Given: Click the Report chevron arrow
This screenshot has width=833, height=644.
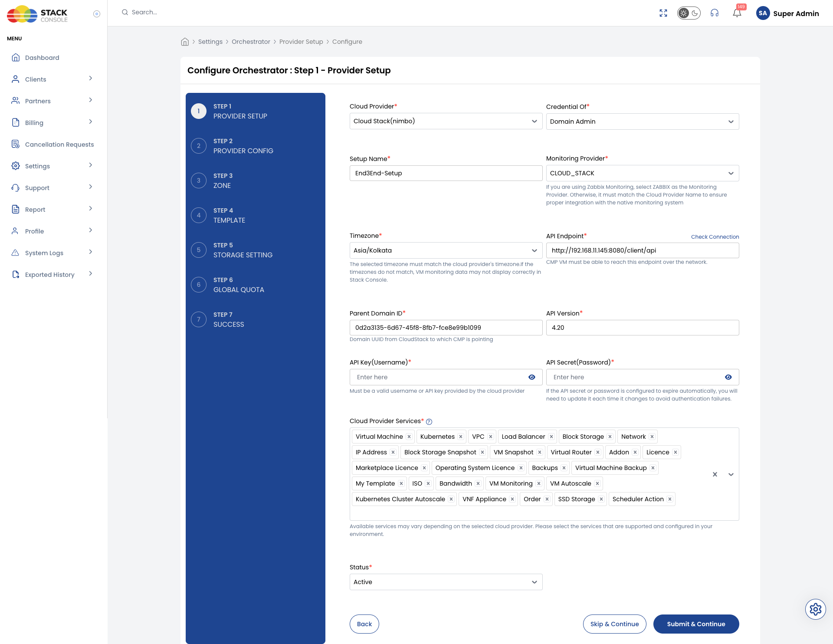Looking at the screenshot, I should click(91, 209).
